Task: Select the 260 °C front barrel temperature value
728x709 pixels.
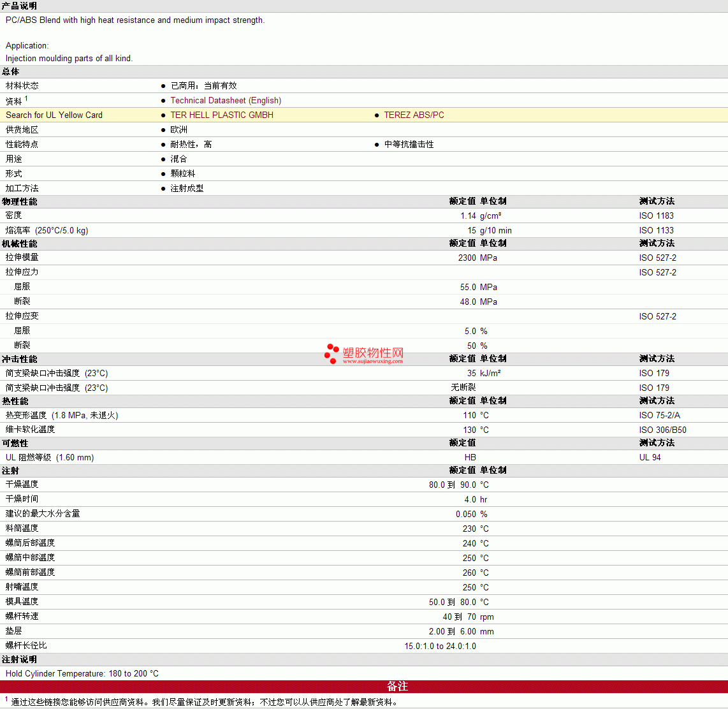Action: [476, 573]
